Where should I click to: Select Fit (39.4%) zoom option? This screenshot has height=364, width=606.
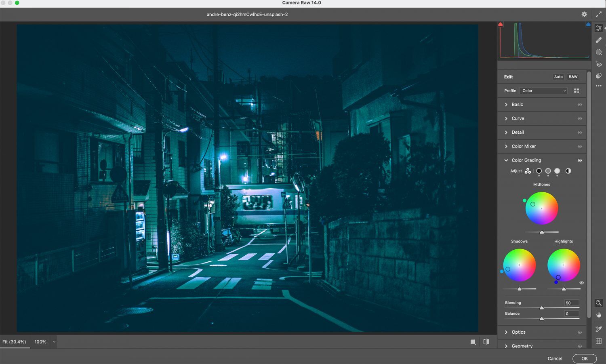[x=14, y=342]
